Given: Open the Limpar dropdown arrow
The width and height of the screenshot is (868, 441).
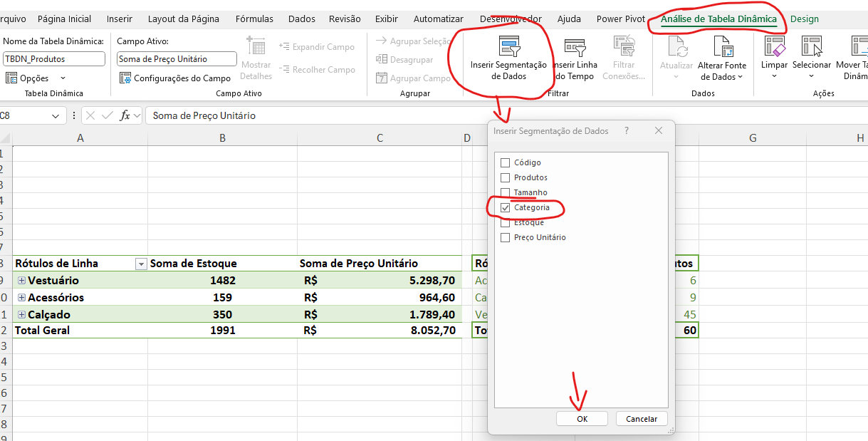Looking at the screenshot, I should (774, 76).
